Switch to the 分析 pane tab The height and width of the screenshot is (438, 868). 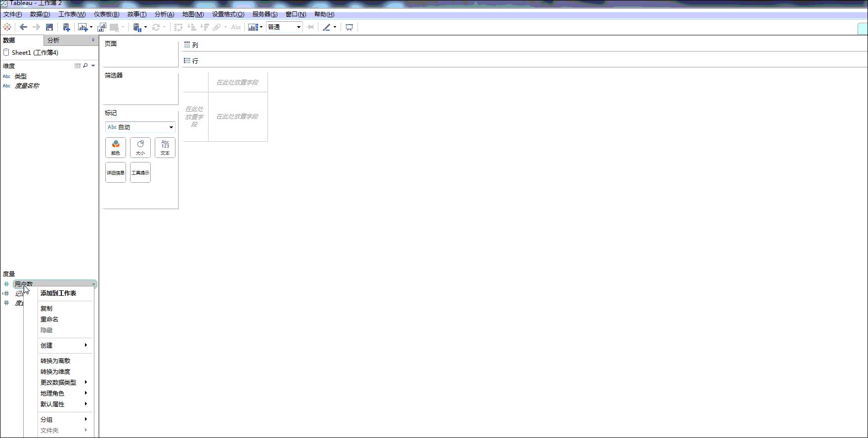pyautogui.click(x=71, y=40)
